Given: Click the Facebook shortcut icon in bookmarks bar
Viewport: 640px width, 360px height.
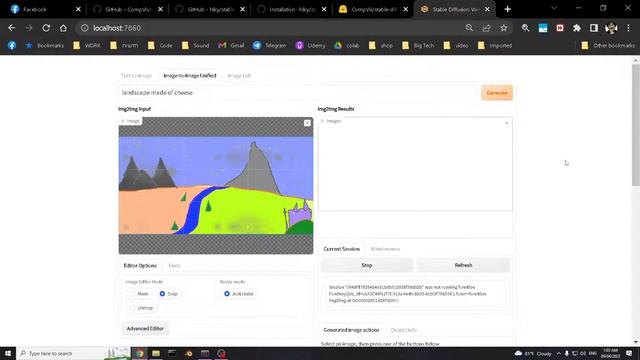Looking at the screenshot, I should pos(12,45).
